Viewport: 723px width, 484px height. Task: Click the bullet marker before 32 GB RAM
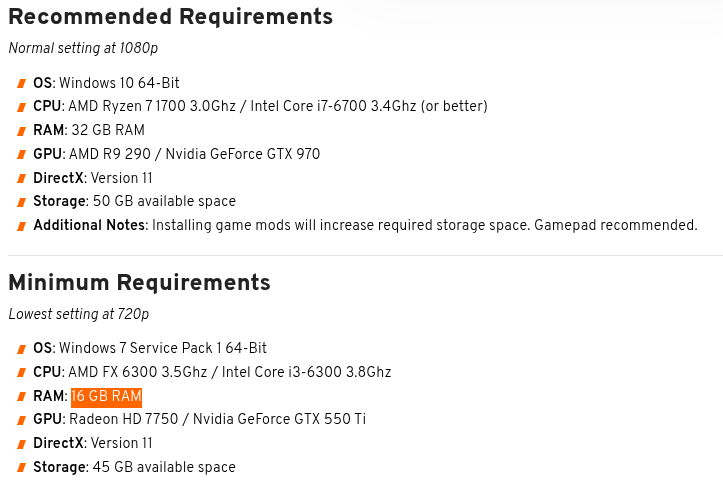21,131
